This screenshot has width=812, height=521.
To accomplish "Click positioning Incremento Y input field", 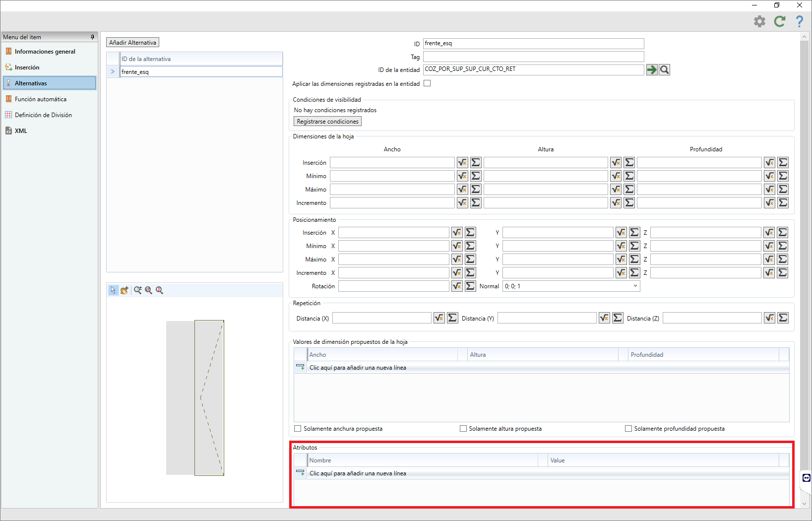I will point(558,273).
